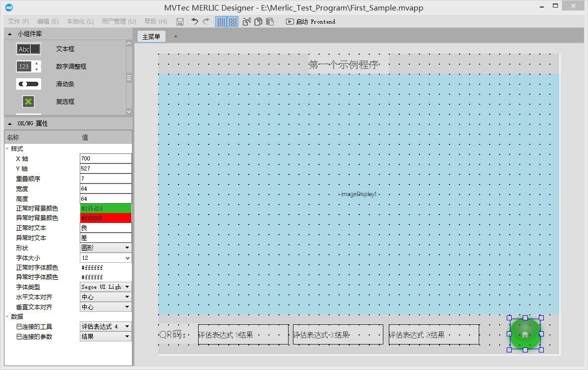
Task: Toggle the snap-to-grid toolbar button
Action: click(x=232, y=22)
